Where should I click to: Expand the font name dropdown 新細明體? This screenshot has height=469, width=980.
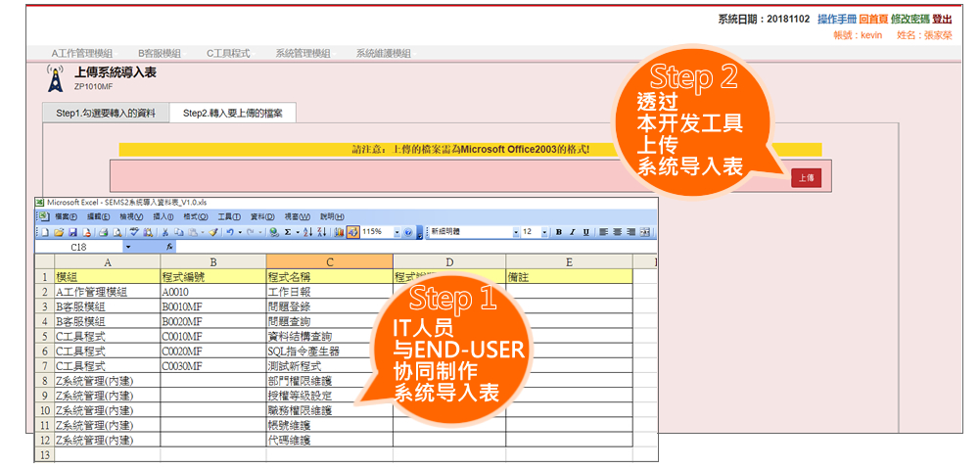pyautogui.click(x=516, y=232)
